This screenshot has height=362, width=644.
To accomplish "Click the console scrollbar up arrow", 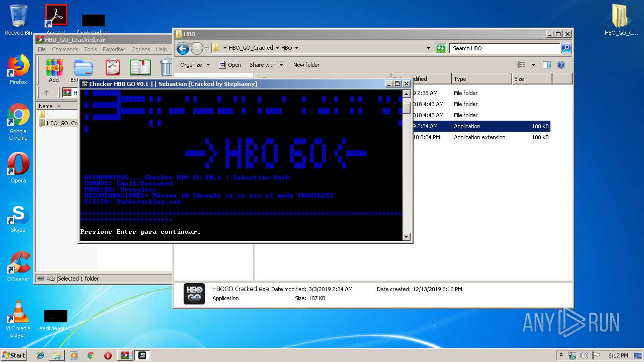I will [x=407, y=94].
